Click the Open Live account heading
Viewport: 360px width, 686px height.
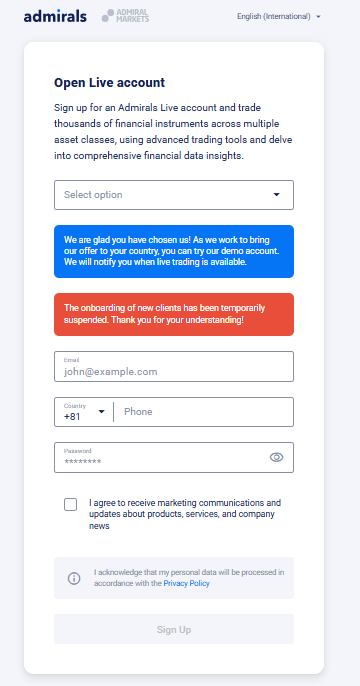109,83
